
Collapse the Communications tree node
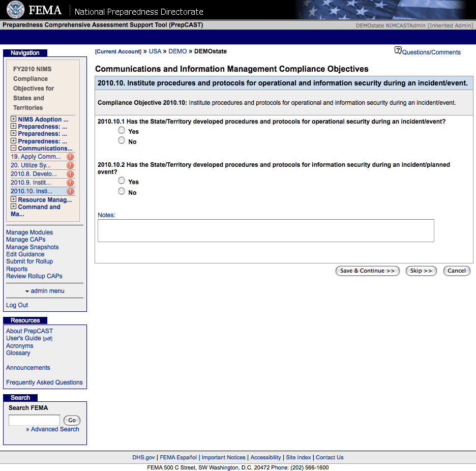click(13, 148)
